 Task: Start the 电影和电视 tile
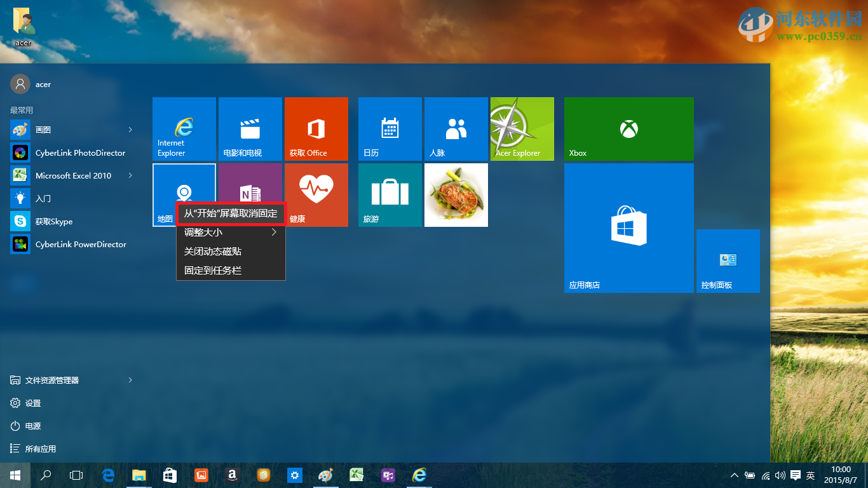tap(250, 129)
